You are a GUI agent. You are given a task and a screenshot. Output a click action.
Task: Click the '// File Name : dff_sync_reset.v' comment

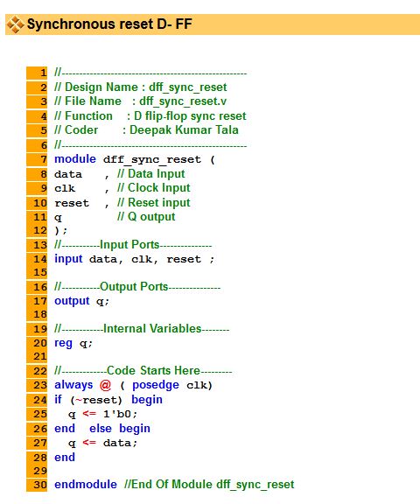coord(140,101)
